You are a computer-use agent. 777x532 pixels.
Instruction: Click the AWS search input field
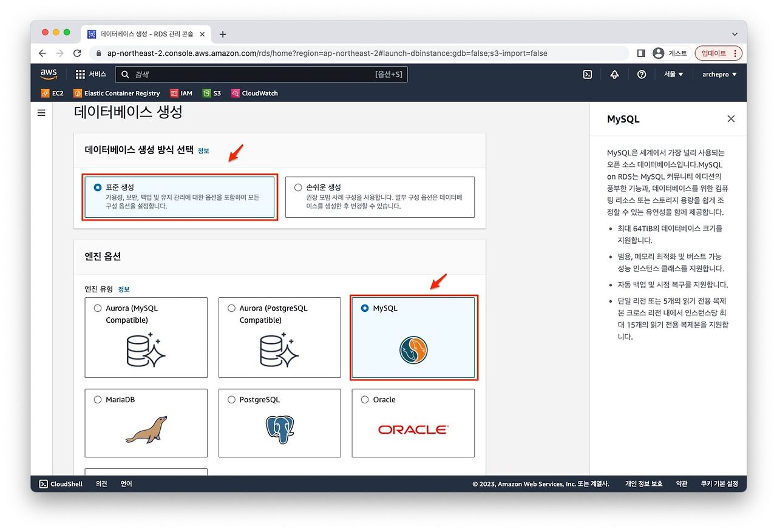point(261,74)
